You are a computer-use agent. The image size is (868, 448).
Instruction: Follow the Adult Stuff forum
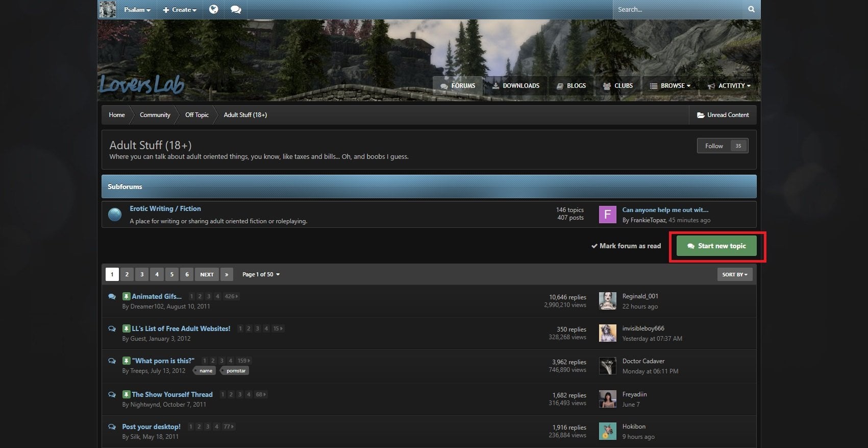(x=723, y=146)
